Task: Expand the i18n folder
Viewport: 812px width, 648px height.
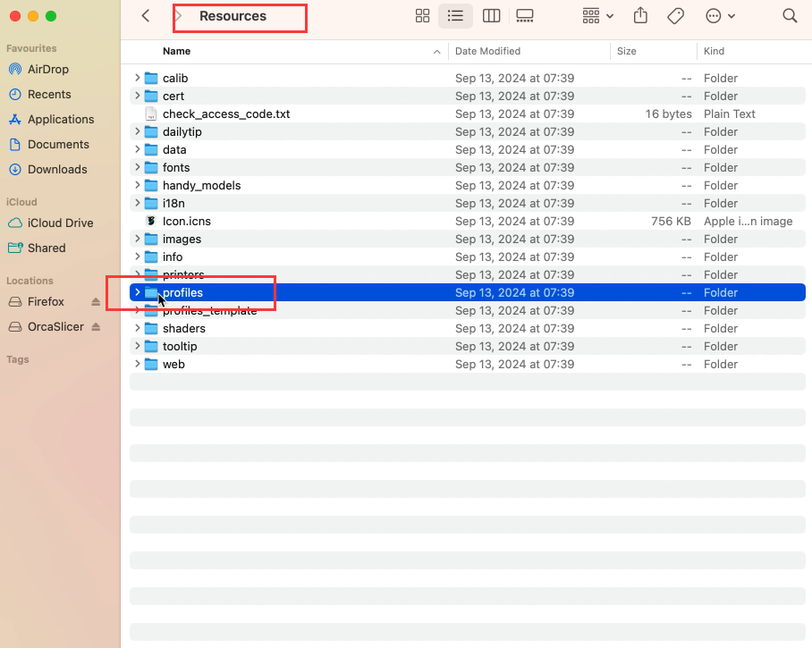Action: tap(137, 203)
